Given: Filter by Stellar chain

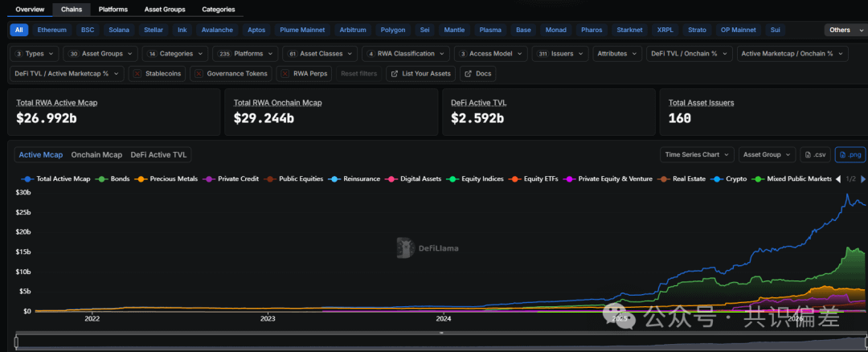Looking at the screenshot, I should pyautogui.click(x=154, y=30).
